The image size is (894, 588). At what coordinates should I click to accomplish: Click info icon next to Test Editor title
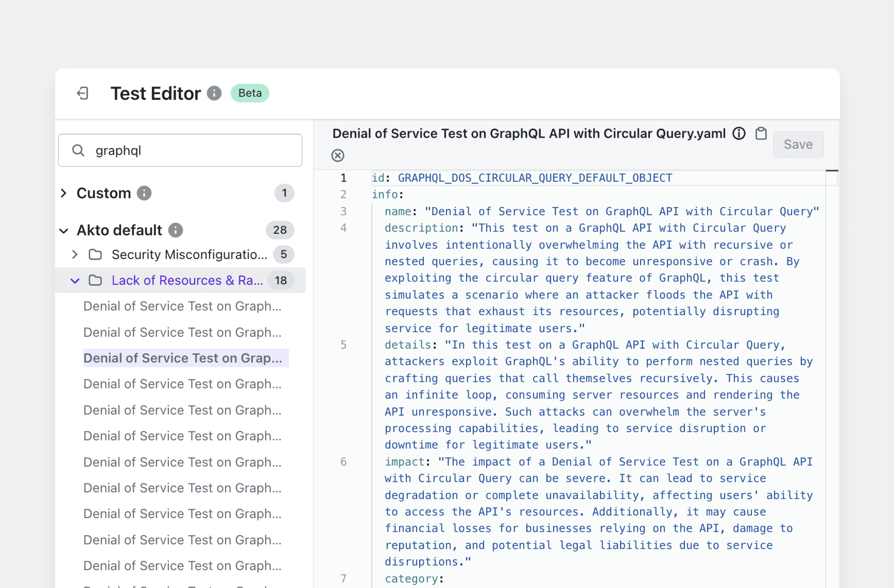(214, 93)
